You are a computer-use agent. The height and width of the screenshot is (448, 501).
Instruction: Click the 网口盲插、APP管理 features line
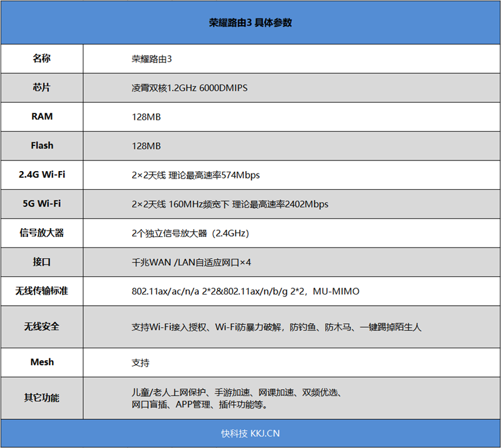[x=199, y=405]
